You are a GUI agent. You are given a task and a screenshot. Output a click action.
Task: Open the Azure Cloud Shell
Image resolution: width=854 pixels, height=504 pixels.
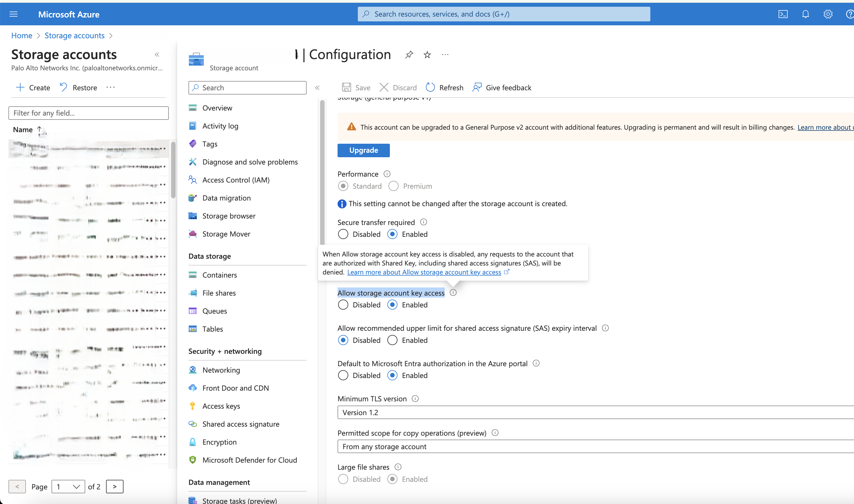[x=783, y=14]
